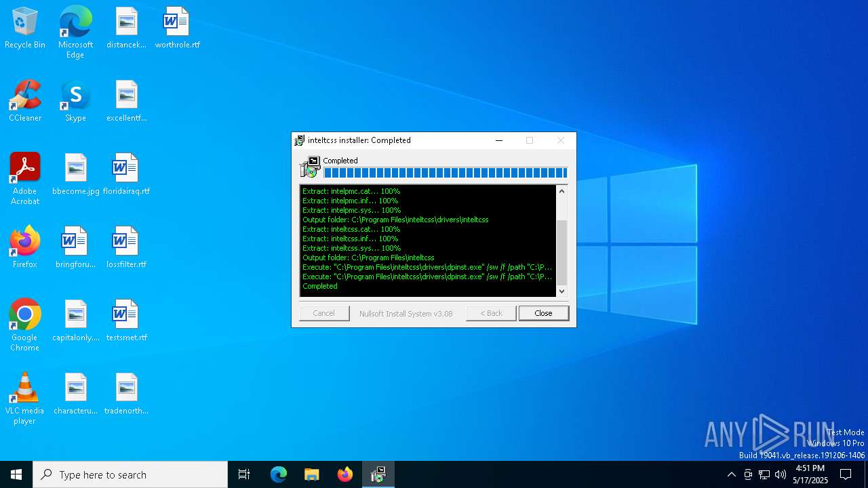Viewport: 868px width, 488px height.
Task: Click the taskbar search box
Action: point(130,474)
